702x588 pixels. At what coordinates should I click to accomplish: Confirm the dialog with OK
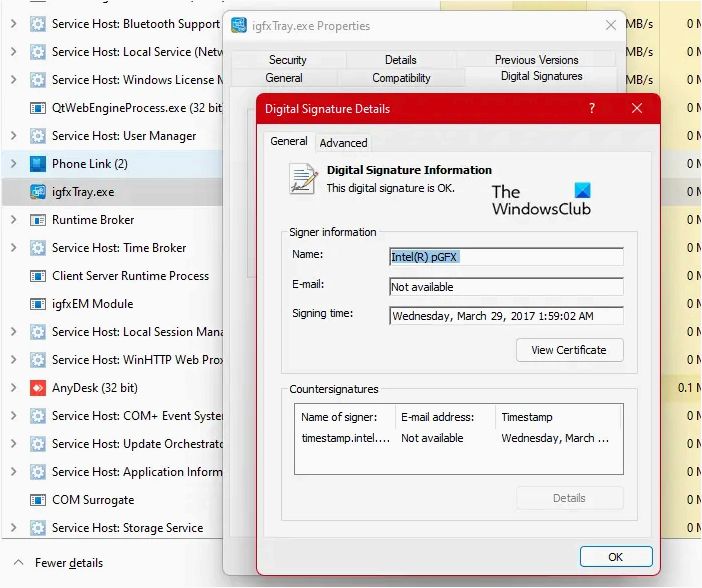tap(616, 557)
